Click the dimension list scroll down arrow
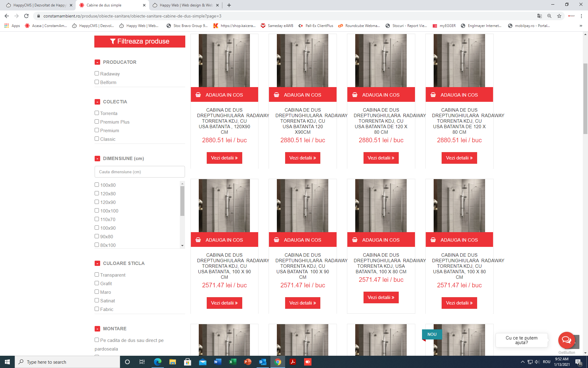Image resolution: width=588 pixels, height=368 pixels. (182, 246)
